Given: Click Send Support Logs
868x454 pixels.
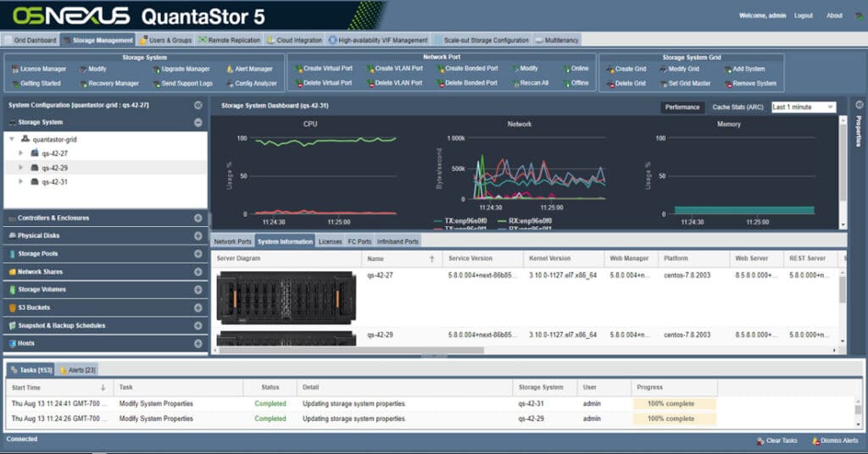Looking at the screenshot, I should click(x=183, y=84).
